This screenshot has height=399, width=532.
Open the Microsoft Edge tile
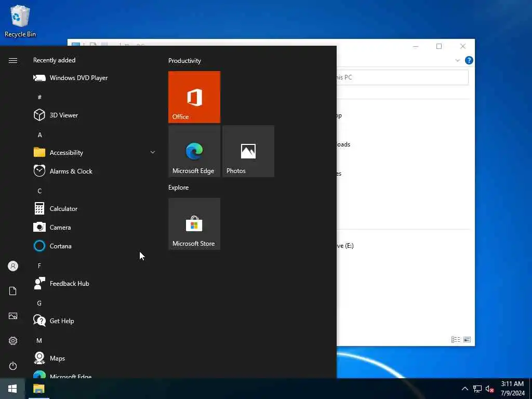[x=194, y=151]
